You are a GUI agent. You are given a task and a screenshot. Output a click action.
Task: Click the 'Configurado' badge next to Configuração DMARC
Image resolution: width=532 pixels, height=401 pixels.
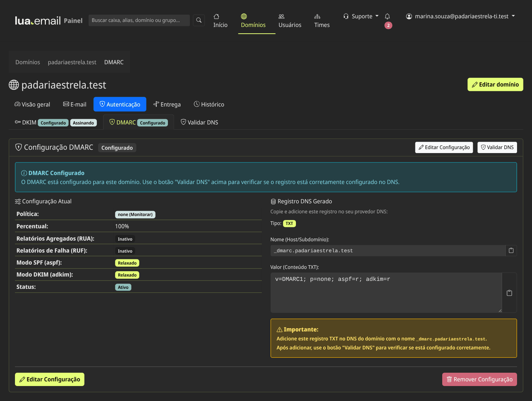pyautogui.click(x=117, y=148)
